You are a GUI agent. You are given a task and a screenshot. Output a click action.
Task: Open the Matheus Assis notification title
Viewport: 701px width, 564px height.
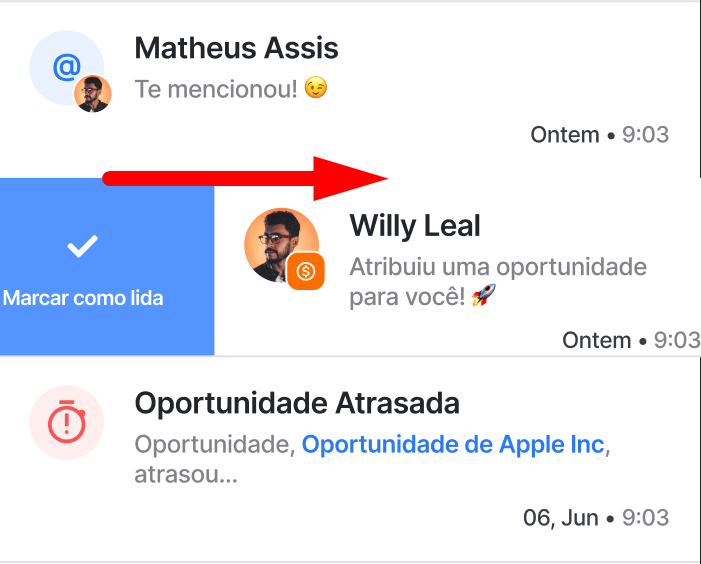point(236,48)
